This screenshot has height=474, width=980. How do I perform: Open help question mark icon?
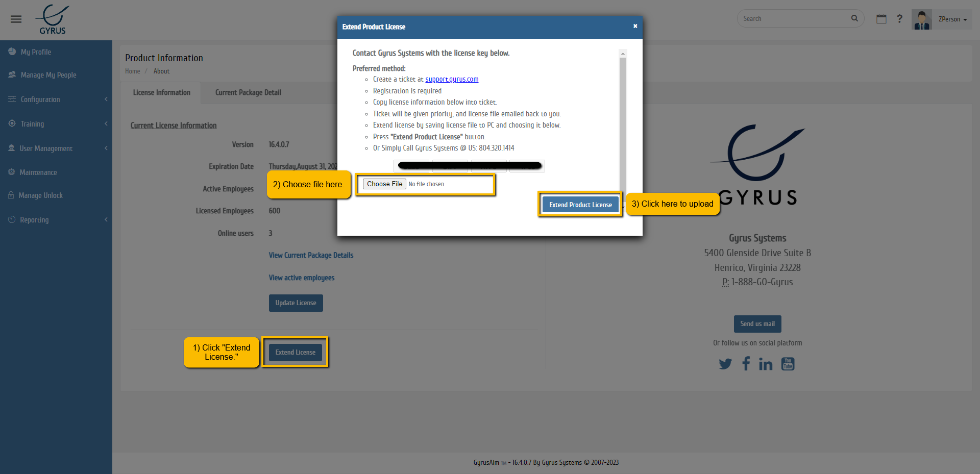[x=899, y=19]
